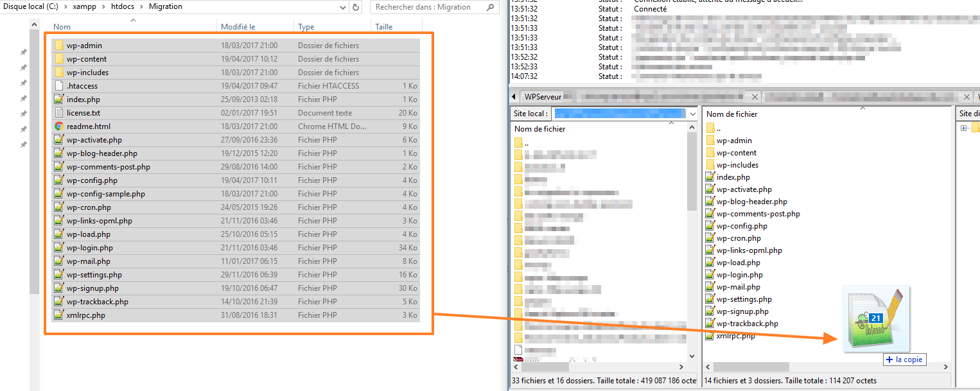Switch to the second FileZilla connection tab
The height and width of the screenshot is (391, 980).
pos(861,97)
